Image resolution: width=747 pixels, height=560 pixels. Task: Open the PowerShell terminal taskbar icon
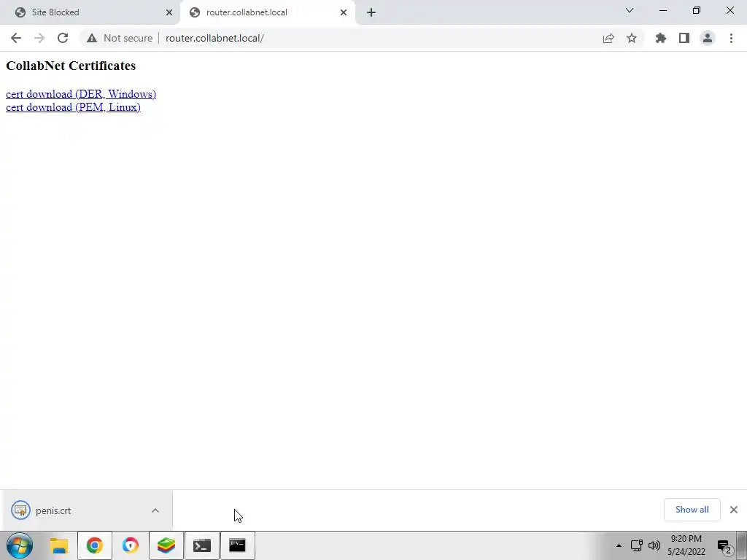(x=202, y=545)
